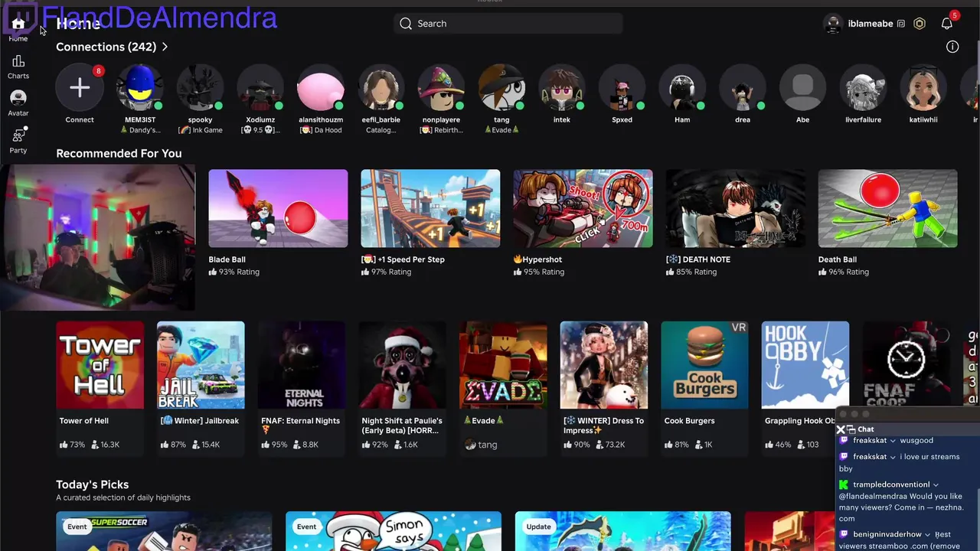Open alansithouzm's connection avatar
The width and height of the screenshot is (980, 551).
pyautogui.click(x=321, y=87)
